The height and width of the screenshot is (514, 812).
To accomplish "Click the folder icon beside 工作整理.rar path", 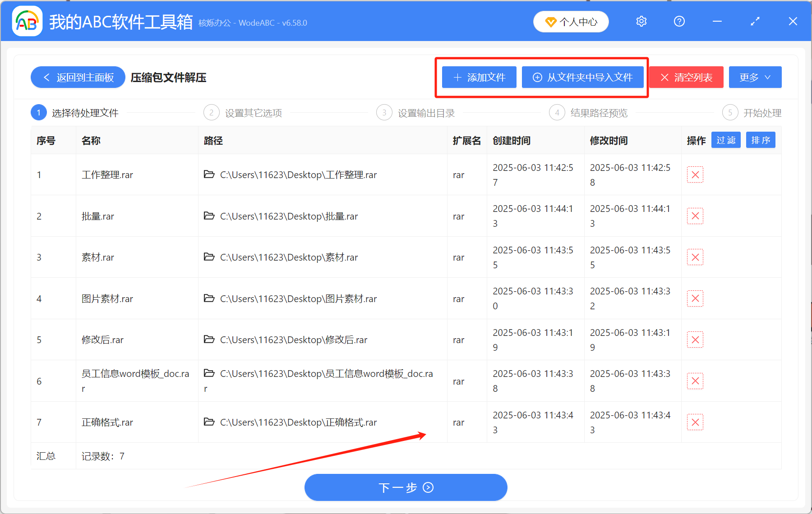I will tap(209, 174).
